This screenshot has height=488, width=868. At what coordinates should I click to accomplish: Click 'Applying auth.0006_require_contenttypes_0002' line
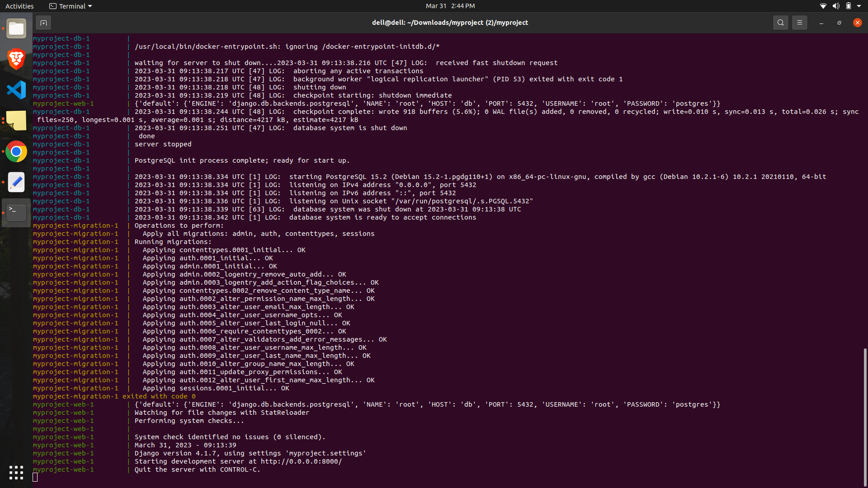coord(244,331)
